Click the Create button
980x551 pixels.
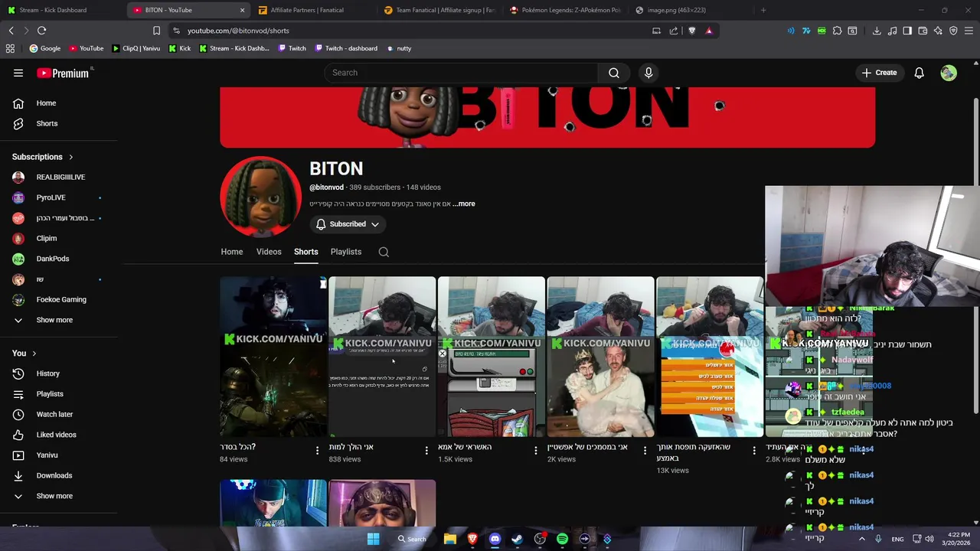click(x=879, y=73)
